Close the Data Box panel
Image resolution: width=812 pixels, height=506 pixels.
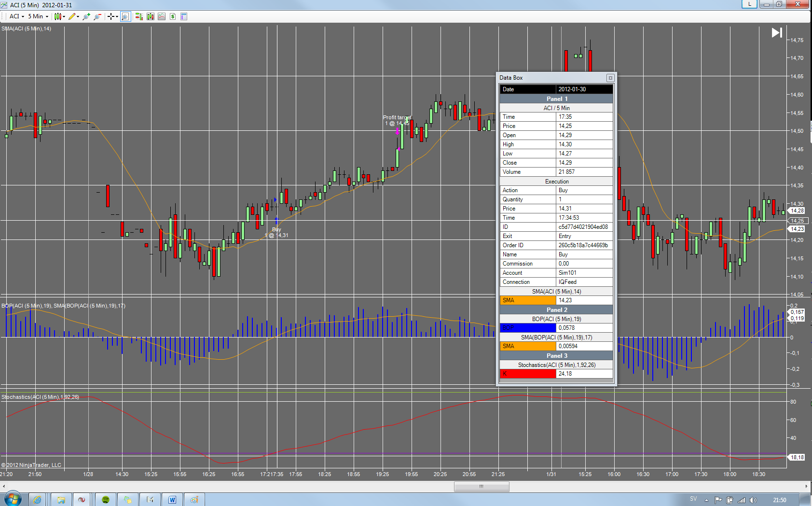click(610, 78)
